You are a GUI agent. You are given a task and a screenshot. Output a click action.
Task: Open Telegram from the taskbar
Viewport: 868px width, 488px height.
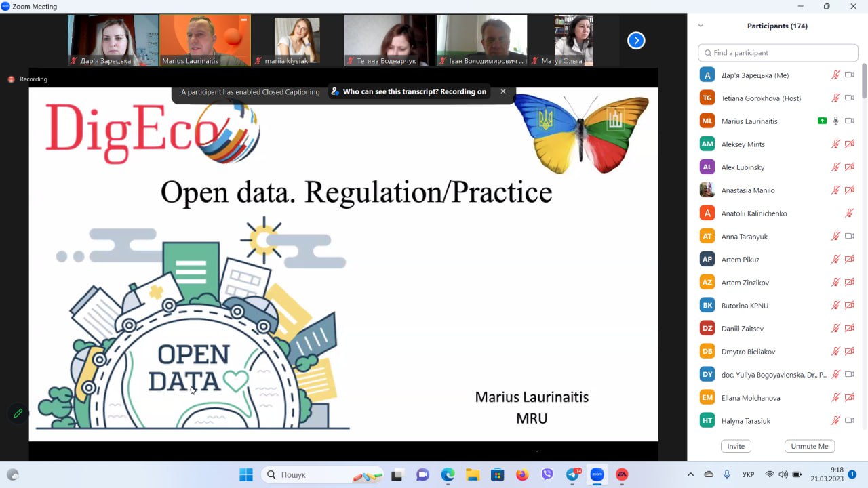(573, 474)
